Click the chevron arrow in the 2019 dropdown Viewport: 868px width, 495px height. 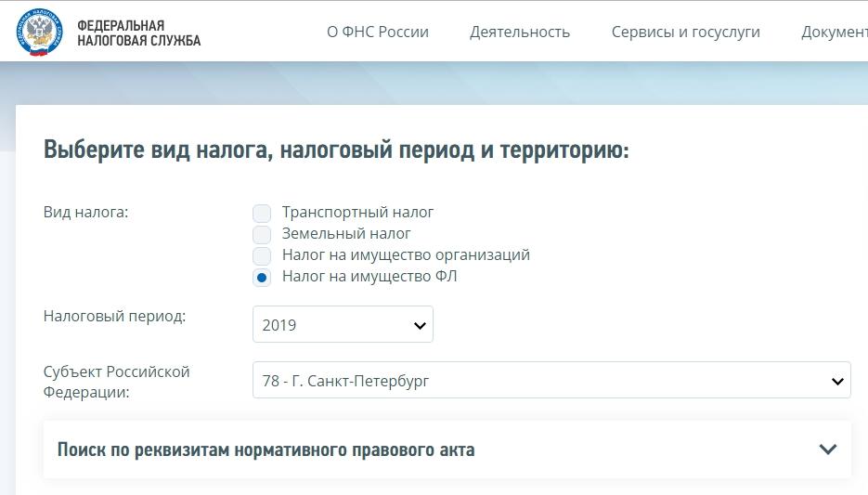420,326
